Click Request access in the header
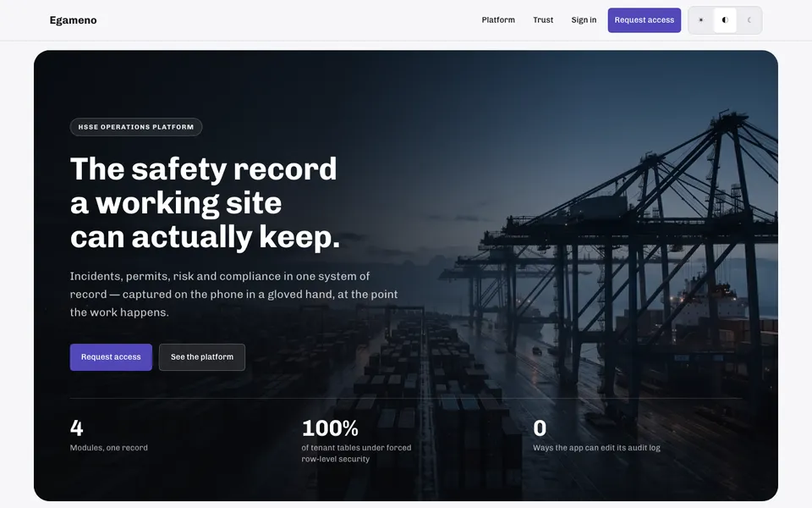 click(645, 20)
